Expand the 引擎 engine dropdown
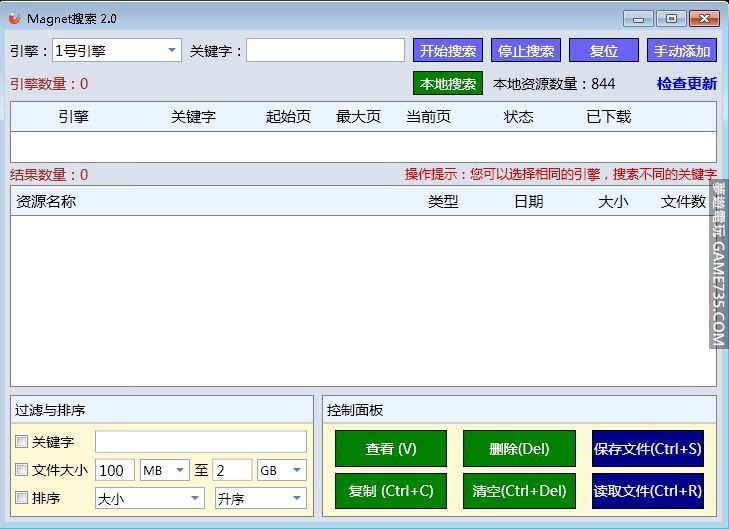Image resolution: width=729 pixels, height=529 pixels. pyautogui.click(x=172, y=51)
